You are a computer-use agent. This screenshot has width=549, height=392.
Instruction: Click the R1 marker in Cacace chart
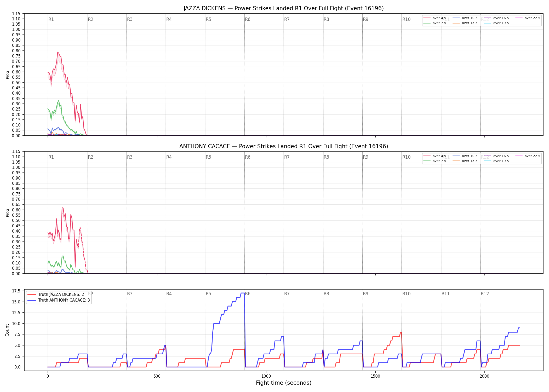point(51,157)
